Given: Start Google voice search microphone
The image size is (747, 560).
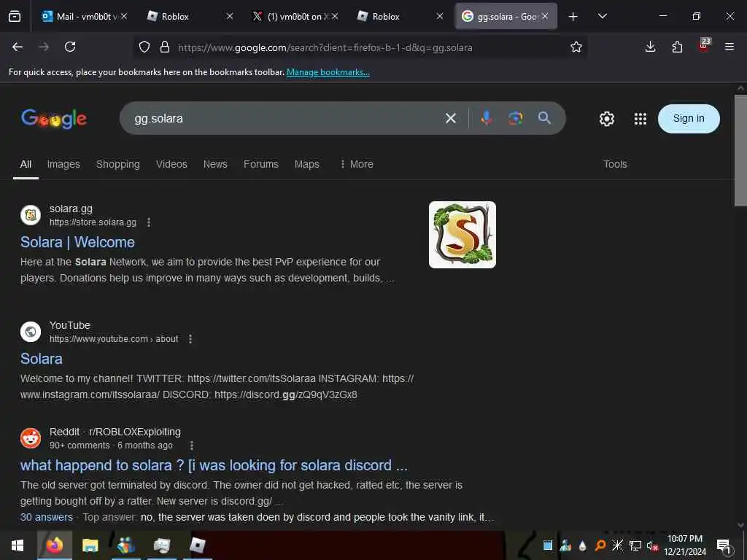Looking at the screenshot, I should coord(486,118).
